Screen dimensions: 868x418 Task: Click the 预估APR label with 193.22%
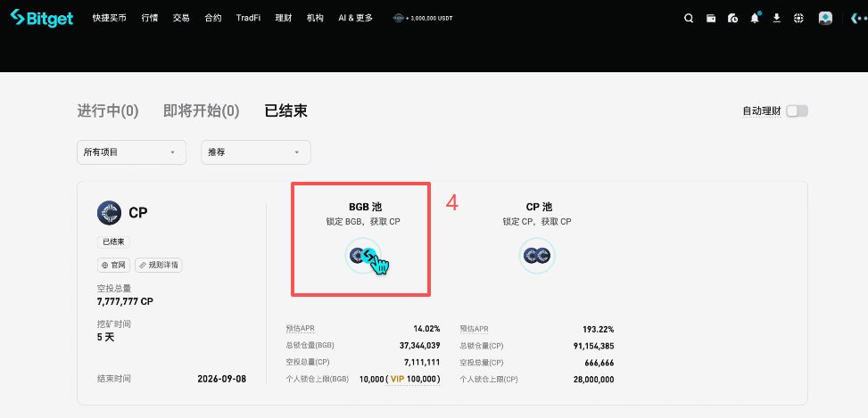[x=475, y=329]
